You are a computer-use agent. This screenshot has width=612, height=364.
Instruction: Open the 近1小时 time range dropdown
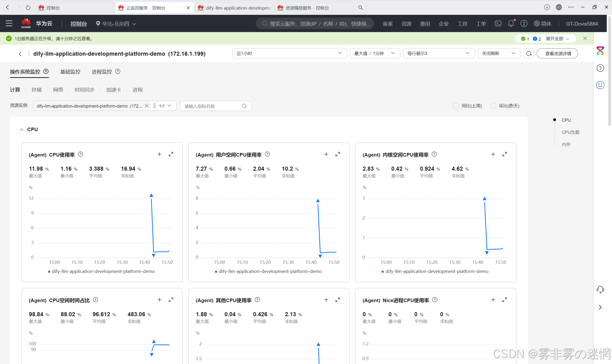click(289, 54)
